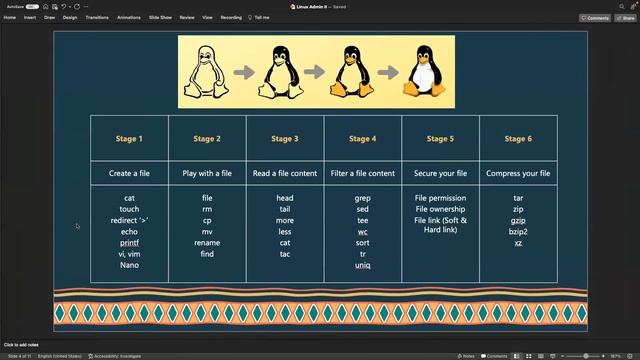This screenshot has width=640, height=360.
Task: Click the Comments button in status bar
Action: [x=494, y=356]
